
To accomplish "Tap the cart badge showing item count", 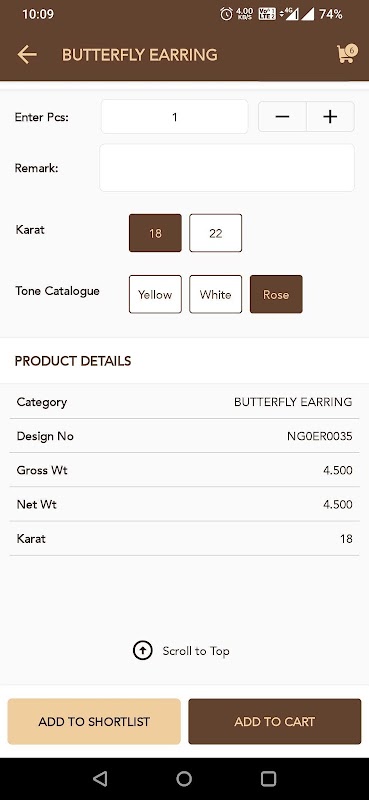I will click(351, 49).
